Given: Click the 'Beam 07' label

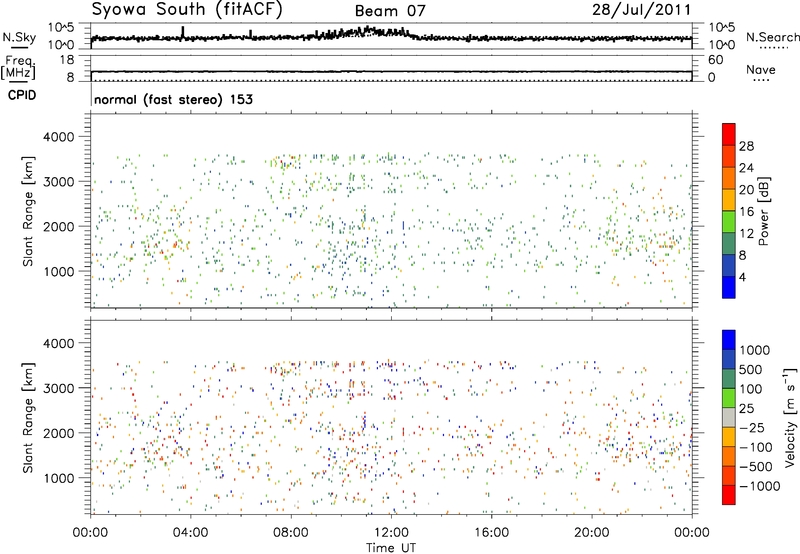Looking at the screenshot, I should pyautogui.click(x=390, y=11).
